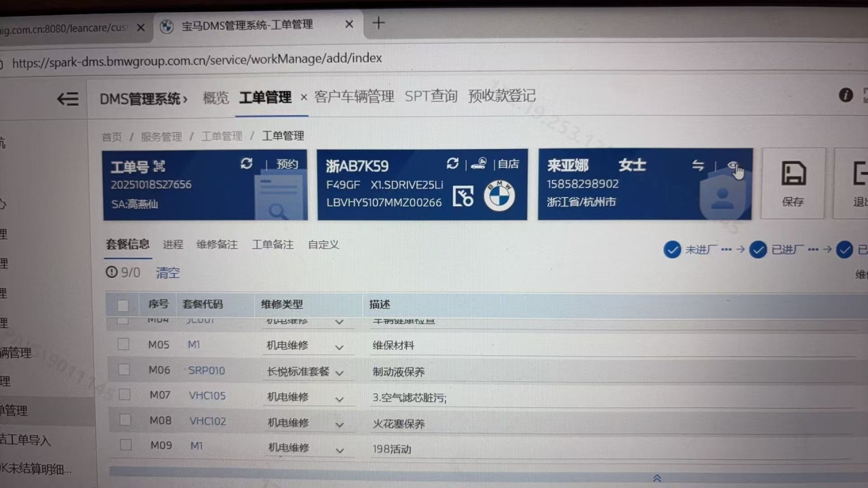This screenshot has height=488, width=868.
Task: Click the BMW logo on vehicle card
Action: click(499, 196)
